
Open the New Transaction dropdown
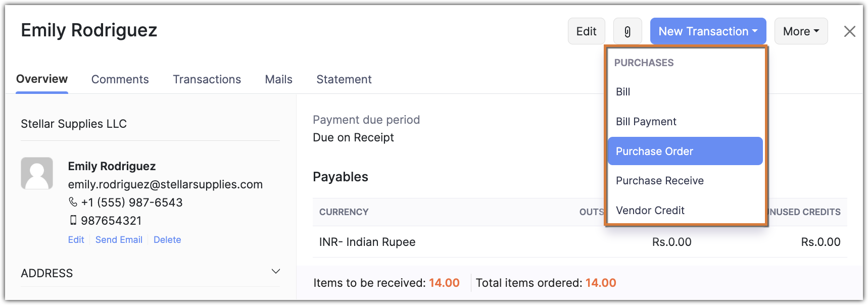pyautogui.click(x=708, y=31)
